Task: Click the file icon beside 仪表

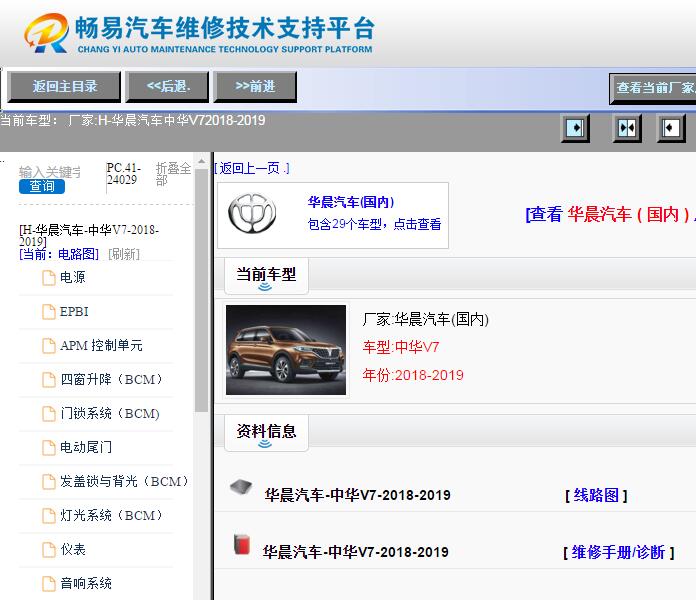Action: click(x=48, y=549)
